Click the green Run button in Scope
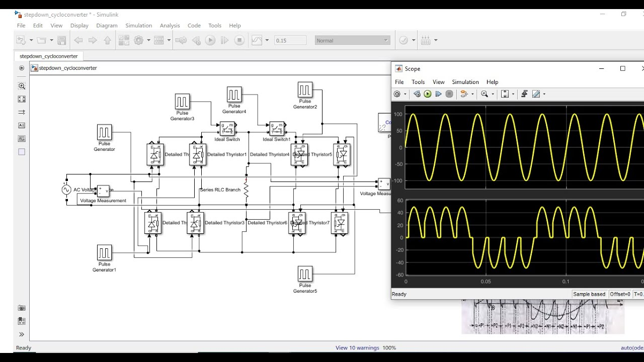The image size is (644, 362). tap(428, 94)
